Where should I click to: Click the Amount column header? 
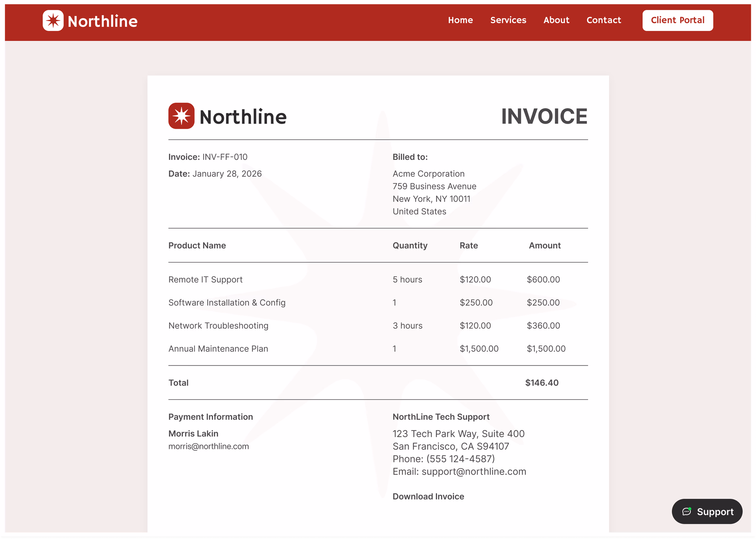point(544,246)
